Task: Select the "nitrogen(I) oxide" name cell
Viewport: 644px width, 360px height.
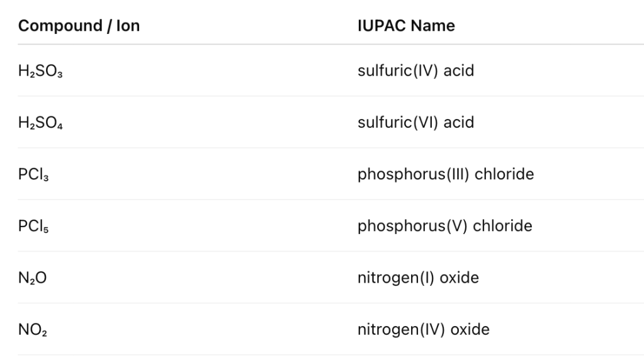Action: [x=418, y=277]
